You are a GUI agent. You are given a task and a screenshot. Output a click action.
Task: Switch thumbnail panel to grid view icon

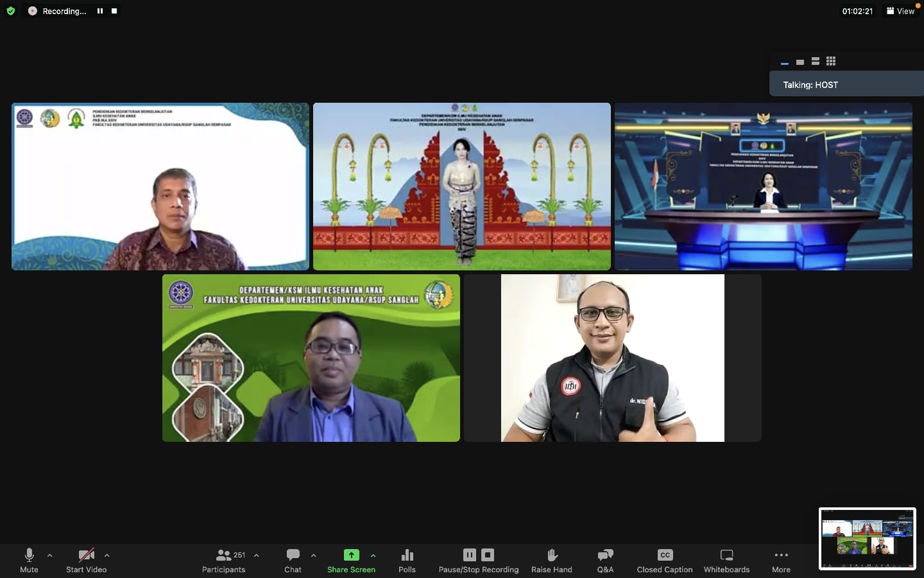pos(831,62)
